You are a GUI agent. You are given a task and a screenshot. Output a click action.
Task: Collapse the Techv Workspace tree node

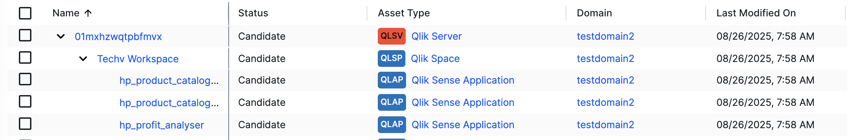83,59
